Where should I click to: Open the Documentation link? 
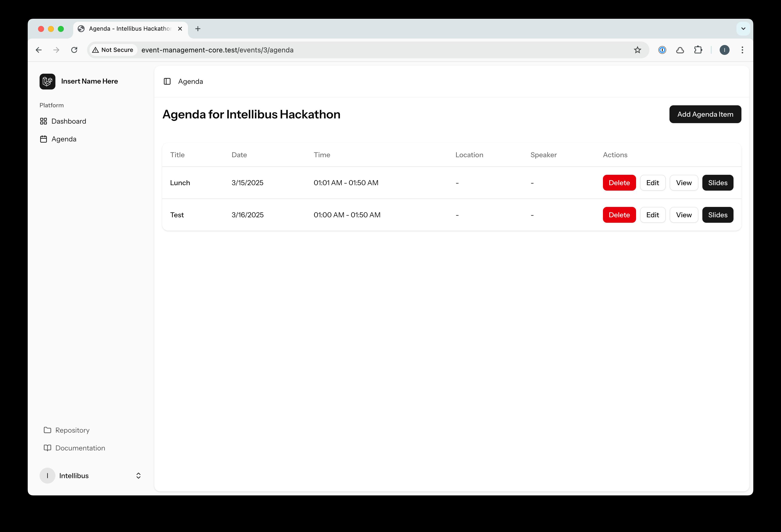[x=80, y=448]
